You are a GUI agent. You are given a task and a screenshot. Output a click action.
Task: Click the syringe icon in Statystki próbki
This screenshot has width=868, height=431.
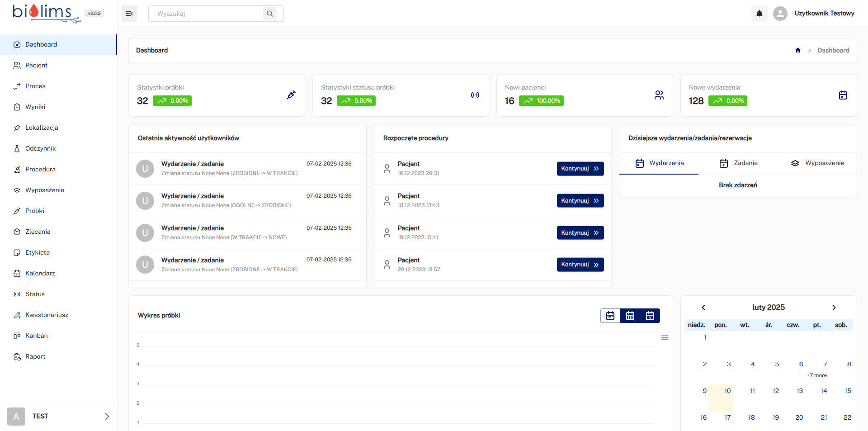(x=291, y=95)
